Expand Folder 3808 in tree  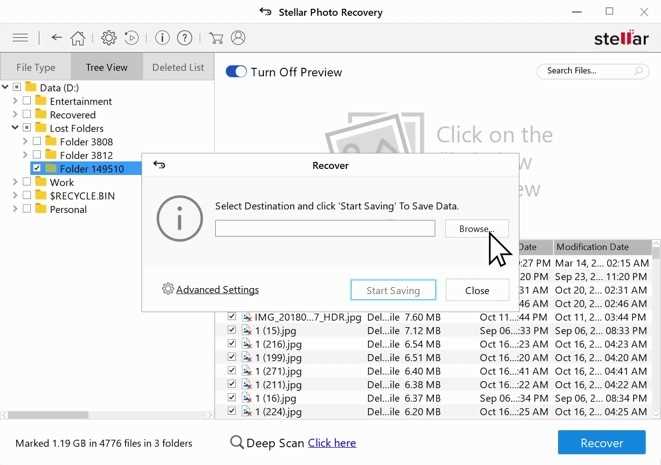pyautogui.click(x=25, y=142)
